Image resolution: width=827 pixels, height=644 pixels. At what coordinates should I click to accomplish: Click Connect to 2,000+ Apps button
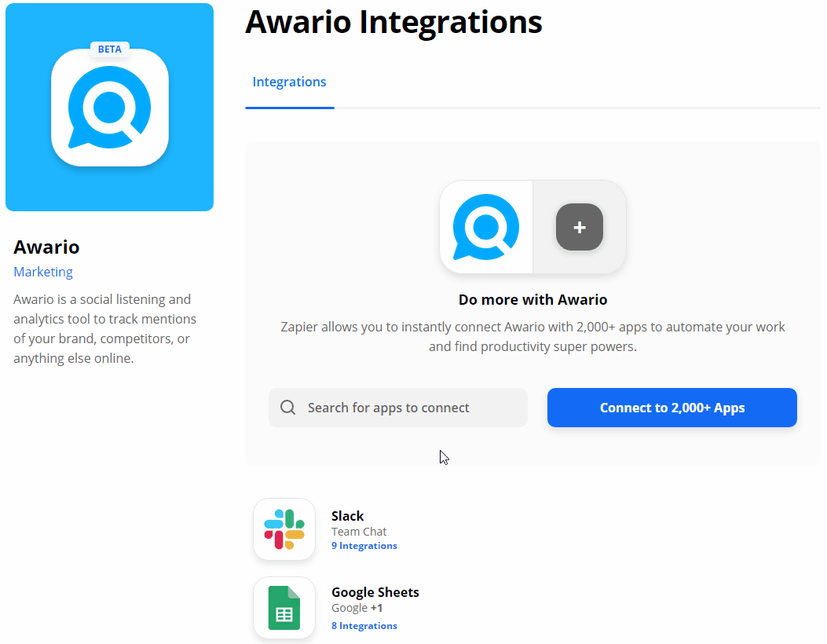point(672,407)
